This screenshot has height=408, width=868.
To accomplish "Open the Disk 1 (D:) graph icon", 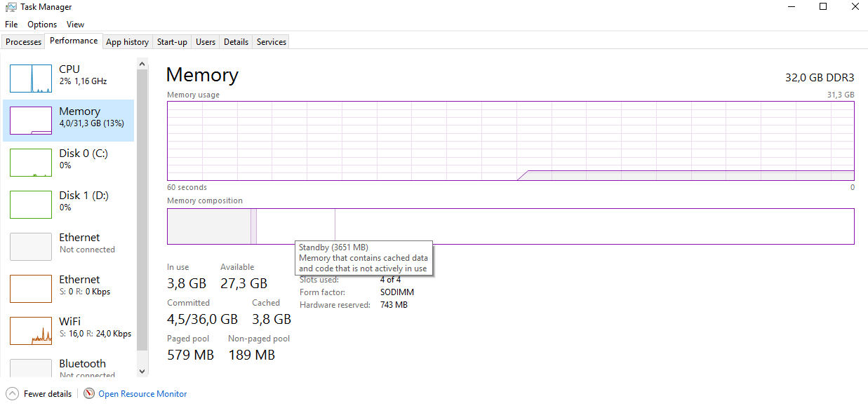I will tap(31, 205).
